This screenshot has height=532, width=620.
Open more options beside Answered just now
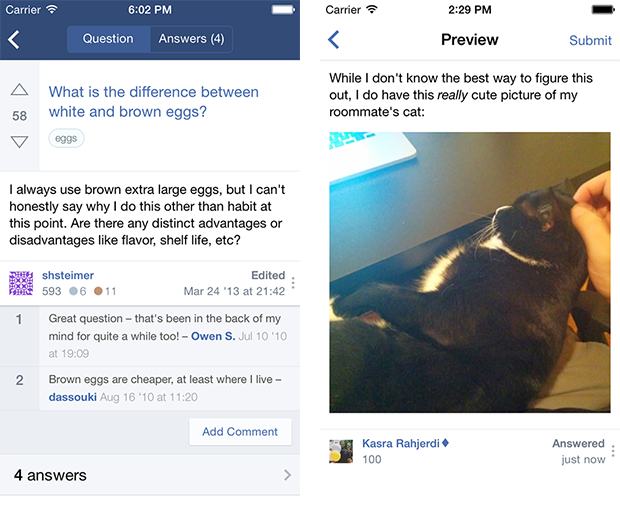613,451
